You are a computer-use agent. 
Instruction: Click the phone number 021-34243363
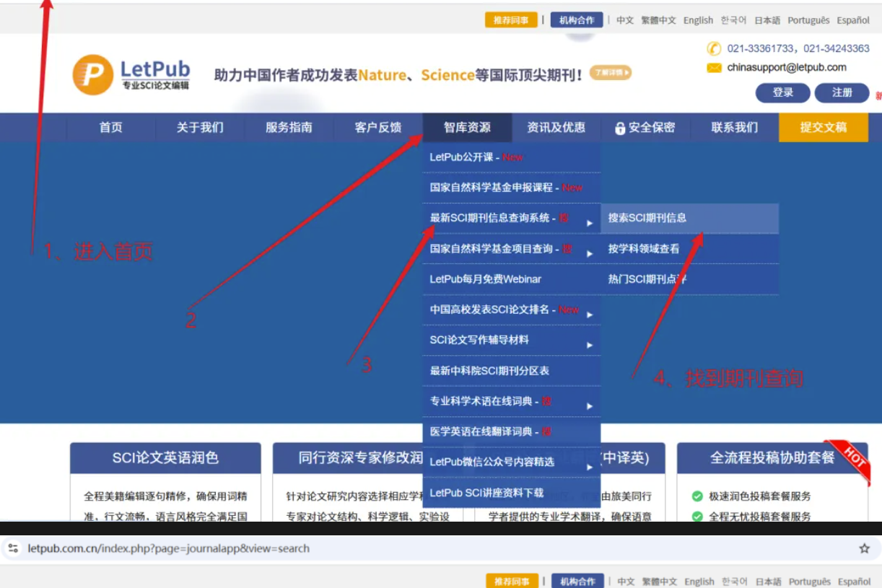coord(837,48)
